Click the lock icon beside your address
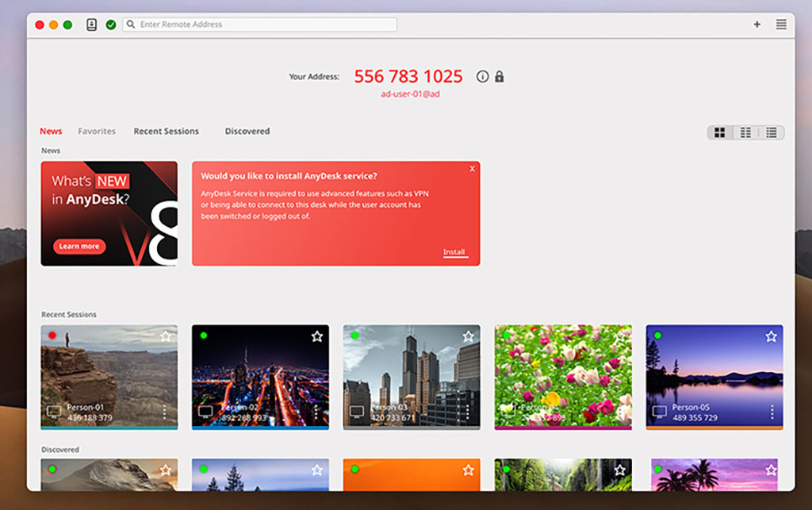Screen dimensions: 812x510 (x=500, y=77)
